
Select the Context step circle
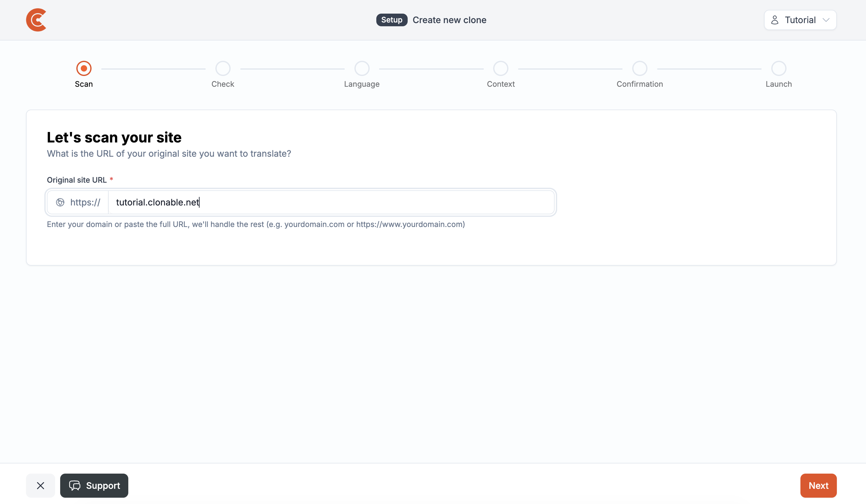click(501, 68)
